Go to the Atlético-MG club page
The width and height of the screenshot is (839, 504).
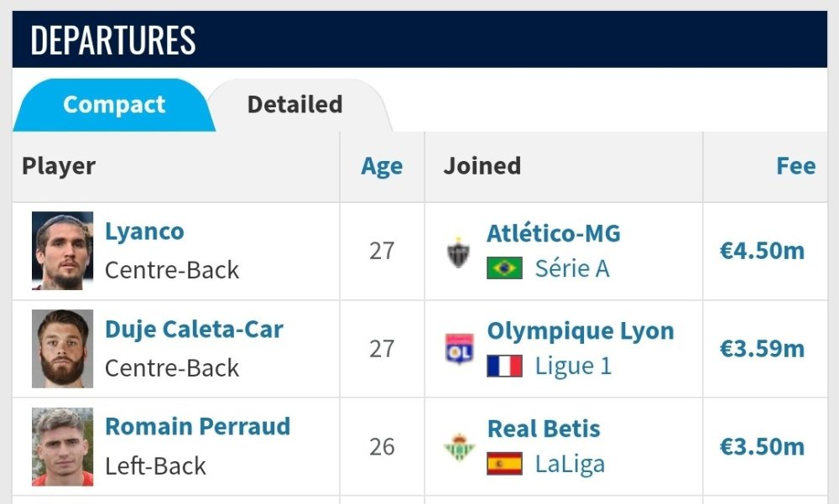point(554,233)
